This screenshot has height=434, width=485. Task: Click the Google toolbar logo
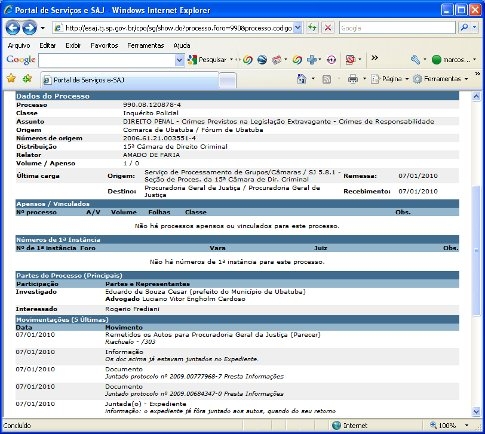coord(21,60)
